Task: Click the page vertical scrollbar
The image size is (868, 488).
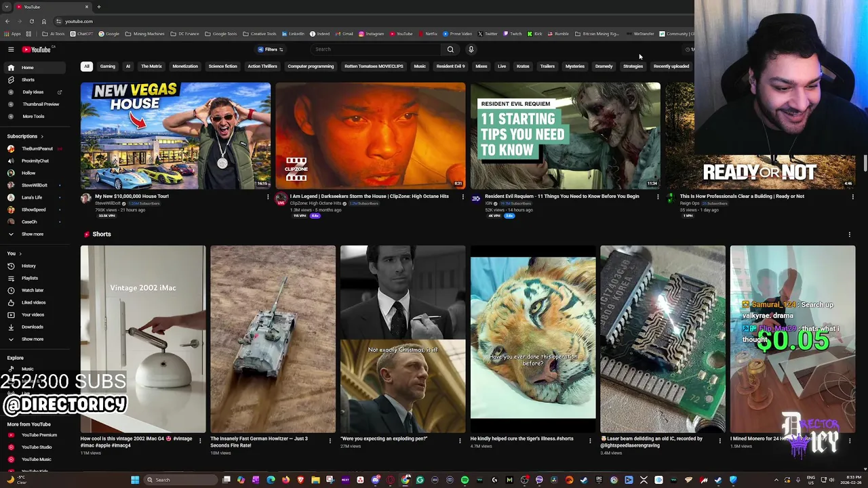Action: pyautogui.click(x=865, y=163)
